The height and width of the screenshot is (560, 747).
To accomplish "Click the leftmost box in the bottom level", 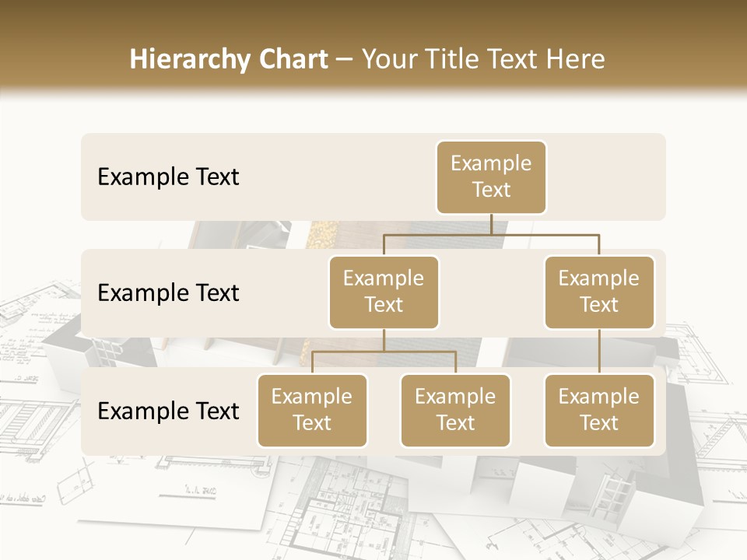I will click(312, 411).
